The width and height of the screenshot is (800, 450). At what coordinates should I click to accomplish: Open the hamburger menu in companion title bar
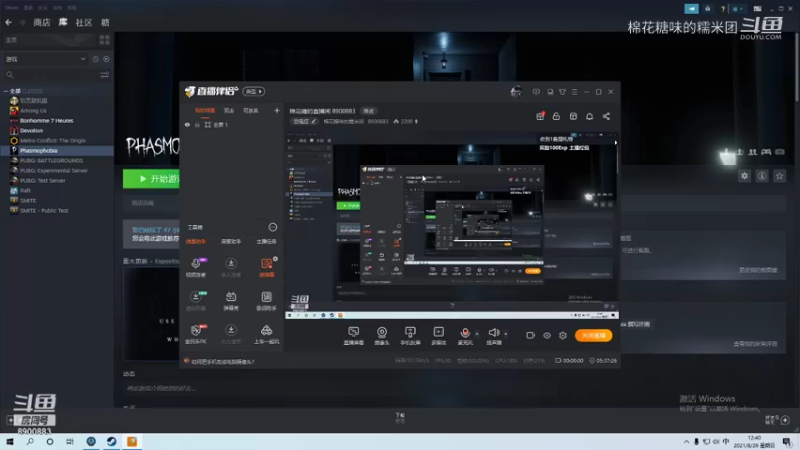pyautogui.click(x=574, y=92)
